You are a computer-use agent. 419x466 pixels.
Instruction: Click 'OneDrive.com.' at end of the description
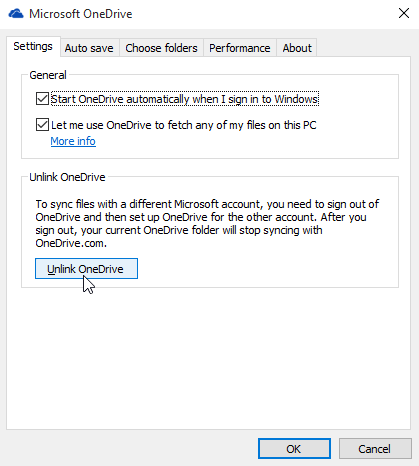[x=71, y=243]
